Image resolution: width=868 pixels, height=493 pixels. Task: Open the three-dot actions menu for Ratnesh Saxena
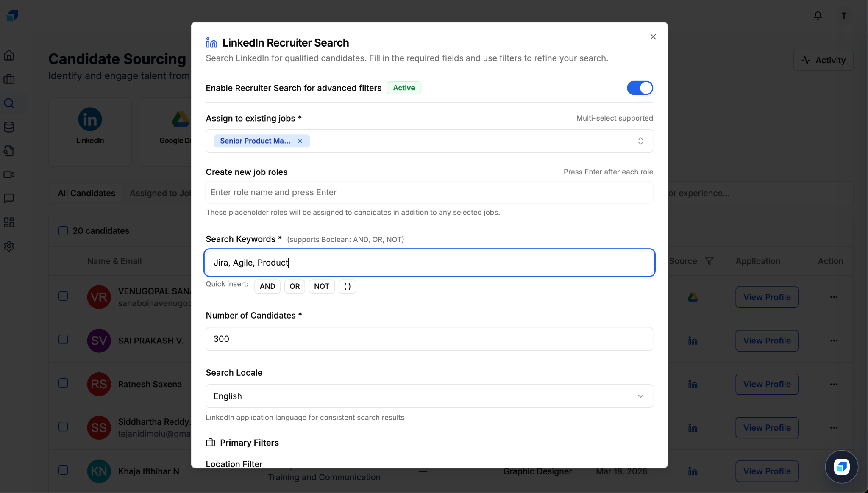pyautogui.click(x=834, y=384)
